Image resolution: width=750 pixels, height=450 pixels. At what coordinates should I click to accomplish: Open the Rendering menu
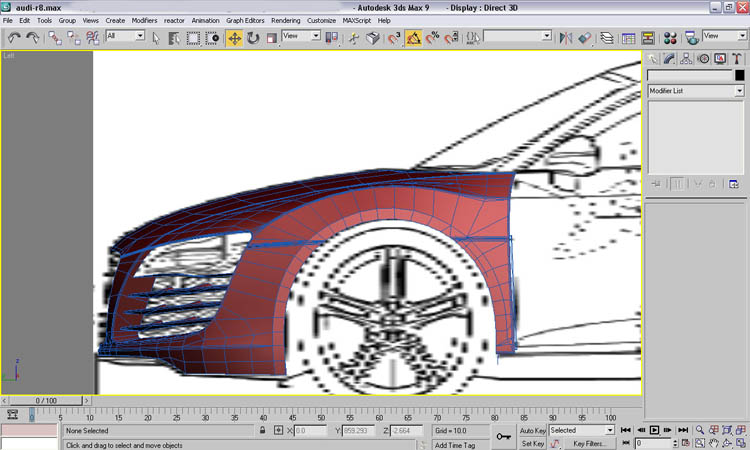click(x=285, y=20)
